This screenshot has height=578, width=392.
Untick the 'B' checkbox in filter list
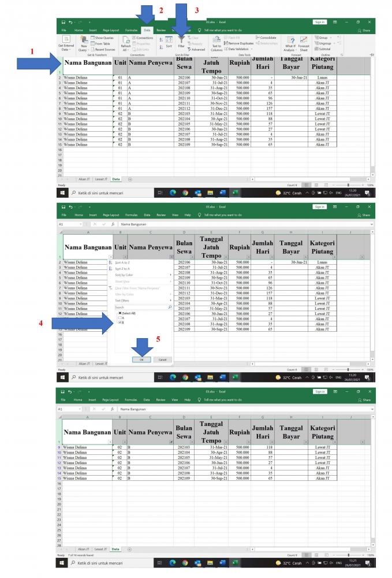pos(120,322)
